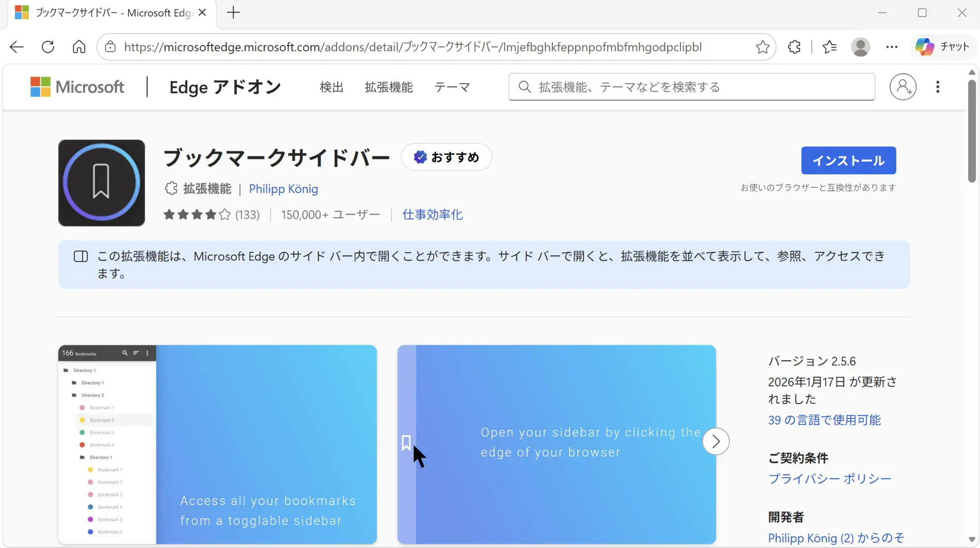The width and height of the screenshot is (980, 548).
Task: Click the page vertical scrollbar thumb
Action: [x=972, y=130]
